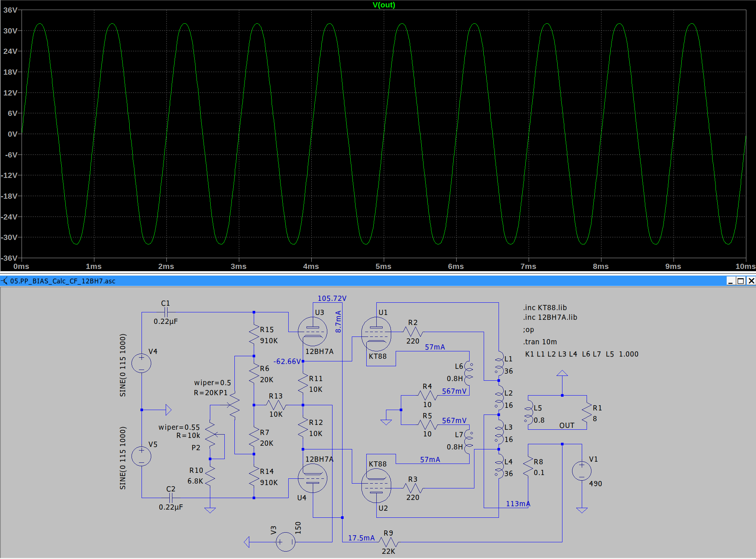
Task: Click the 5ms horizontal axis label
Action: (383, 266)
